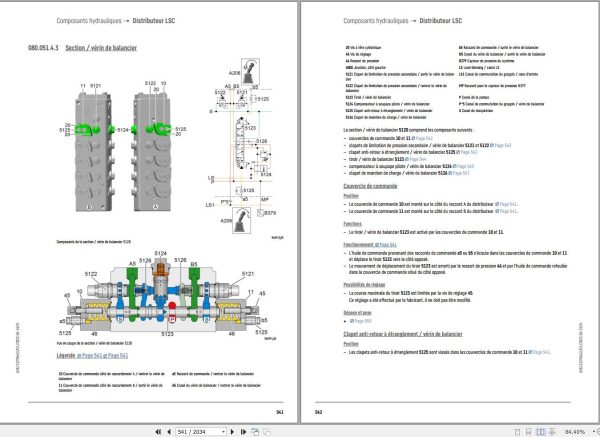Screen dimensions: 600x437
Task: Click the Possibilités de réglage subheading
Action: (364, 285)
